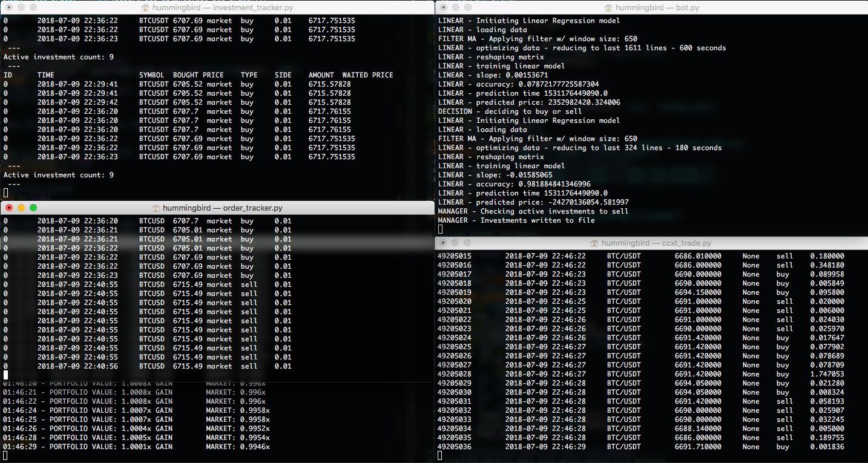Select the 22:36:20 BTCUSD 6707.7 row in order tracker
The height and width of the screenshot is (463, 868).
pos(148,221)
